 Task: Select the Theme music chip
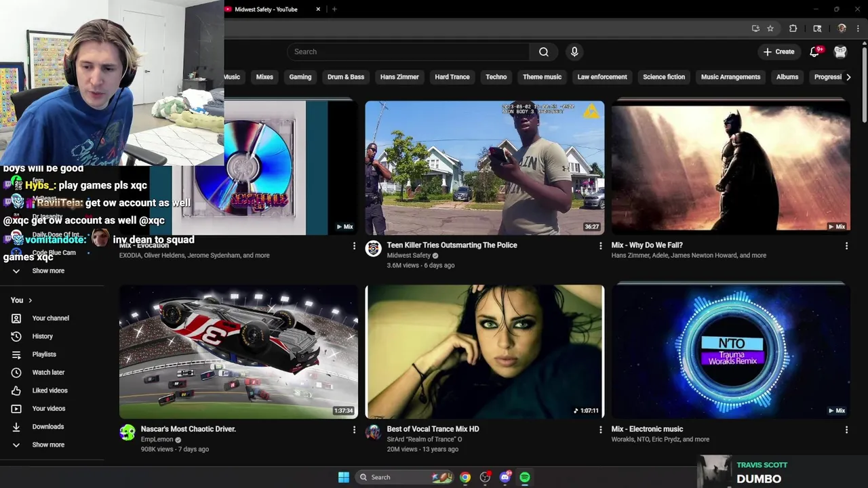[x=542, y=77]
